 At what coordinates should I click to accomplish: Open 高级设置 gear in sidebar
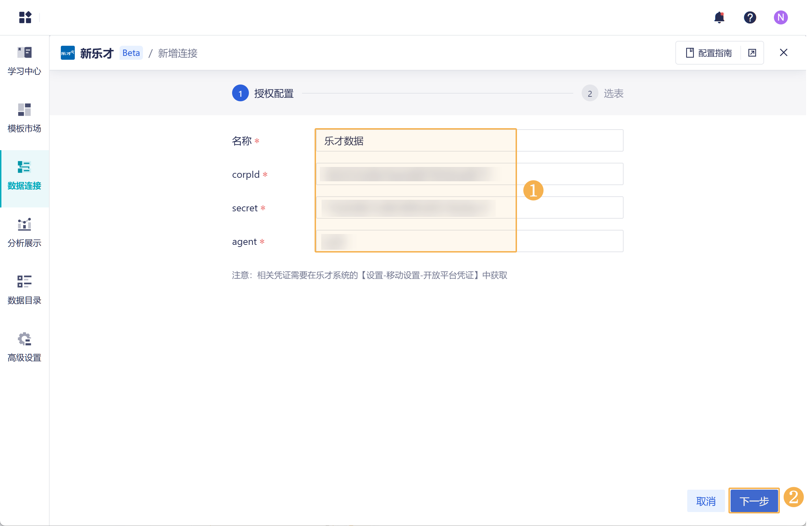pyautogui.click(x=24, y=347)
